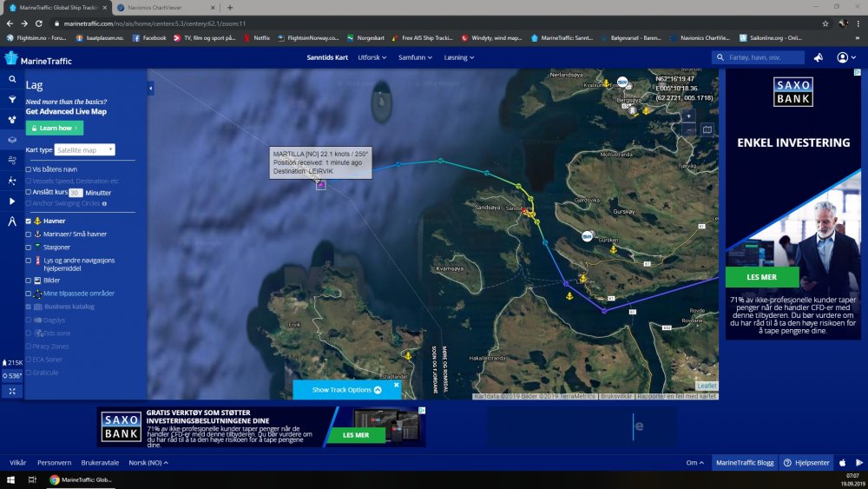The height and width of the screenshot is (489, 868).
Task: Expand Samfunn menu
Action: (415, 57)
